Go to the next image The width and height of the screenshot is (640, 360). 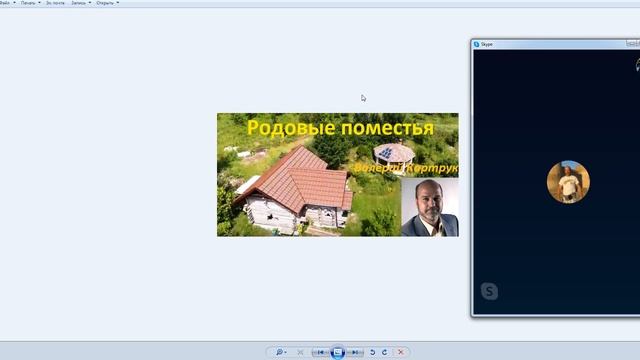point(355,352)
